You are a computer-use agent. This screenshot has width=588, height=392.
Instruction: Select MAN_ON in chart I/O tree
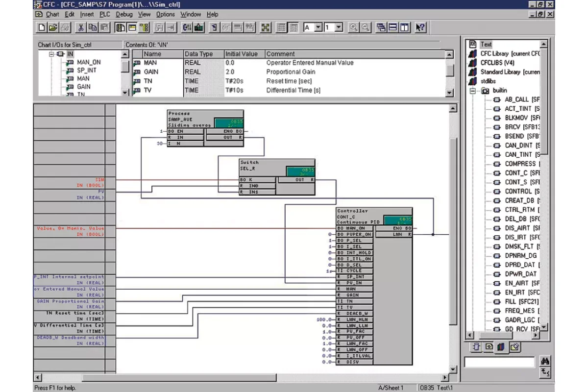click(x=89, y=62)
